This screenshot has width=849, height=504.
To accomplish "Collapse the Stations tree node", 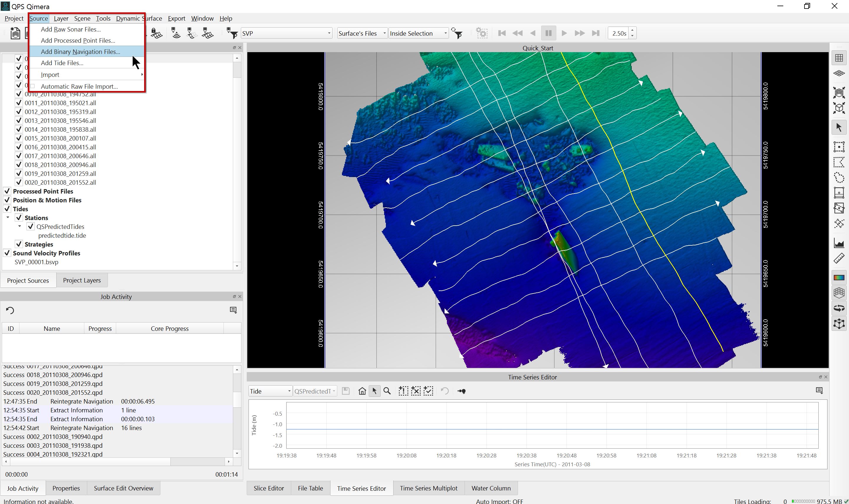I will tap(8, 217).
